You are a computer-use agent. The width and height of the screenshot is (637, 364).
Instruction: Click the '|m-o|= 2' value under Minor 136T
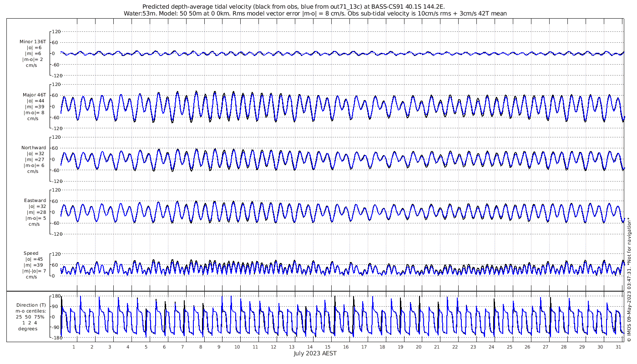point(33,59)
